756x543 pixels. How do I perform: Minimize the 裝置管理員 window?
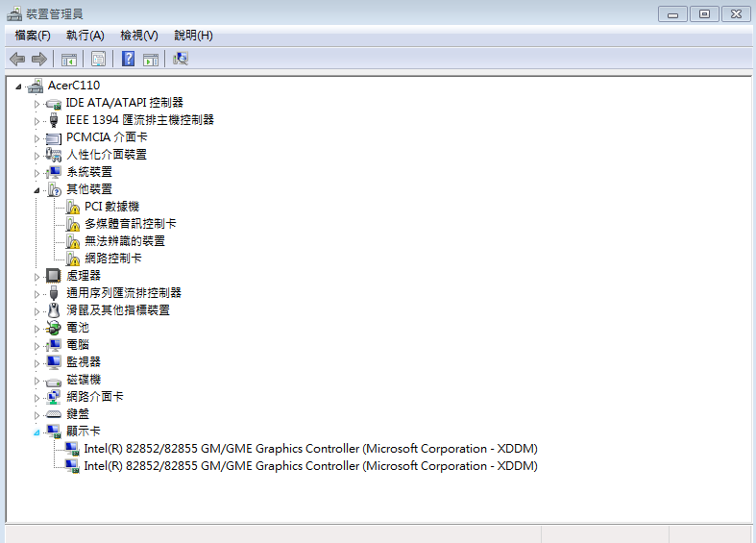673,14
